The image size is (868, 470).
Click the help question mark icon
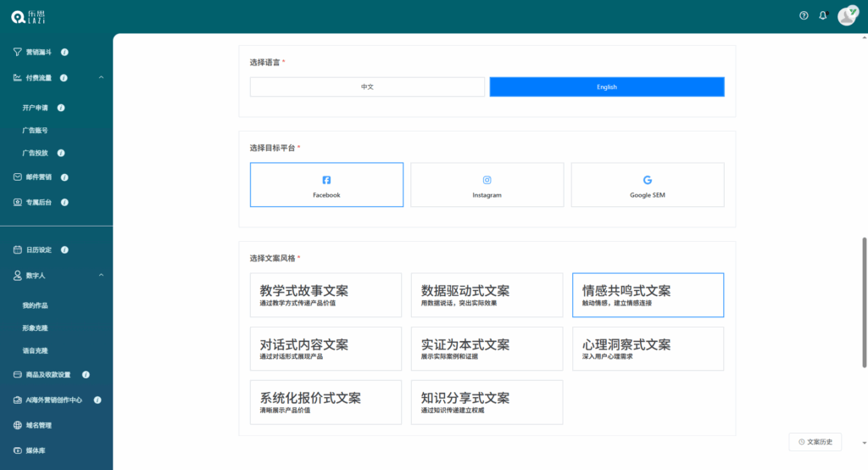(x=804, y=15)
